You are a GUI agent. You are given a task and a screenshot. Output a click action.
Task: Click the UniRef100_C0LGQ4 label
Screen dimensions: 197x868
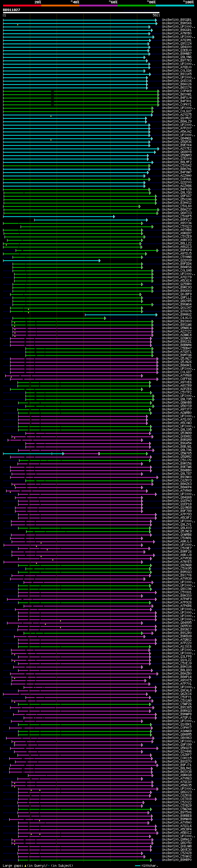tap(177, 71)
